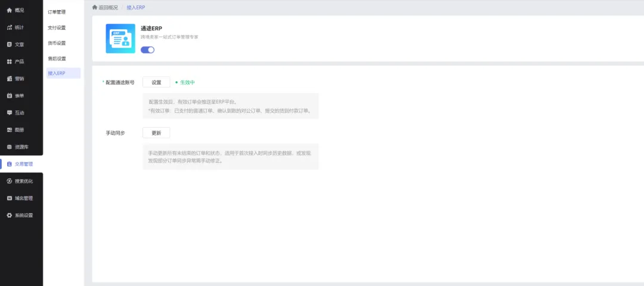Open 产品 section label

[x=19, y=61]
